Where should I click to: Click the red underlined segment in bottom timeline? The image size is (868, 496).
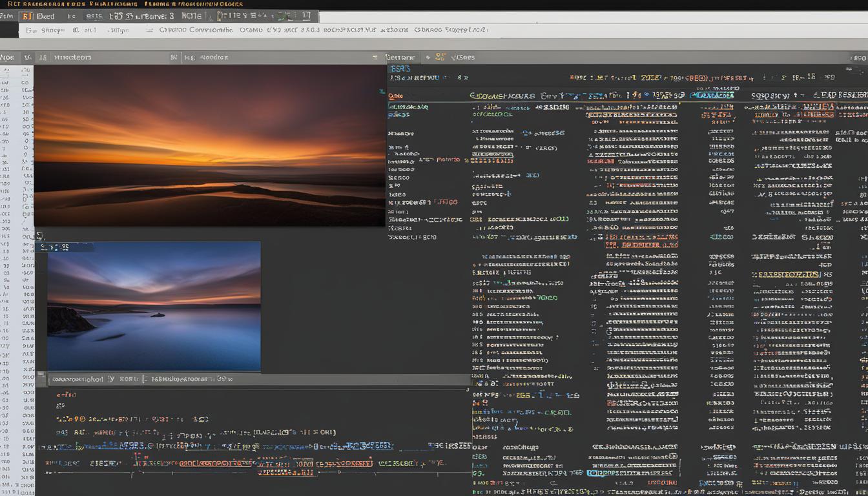pyautogui.click(x=284, y=472)
